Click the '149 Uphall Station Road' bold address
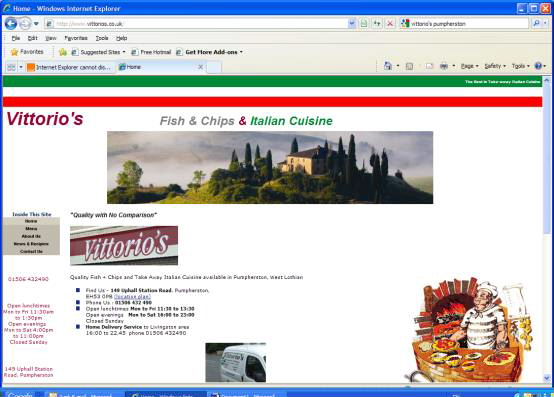The height and width of the screenshot is (397, 554). point(142,290)
